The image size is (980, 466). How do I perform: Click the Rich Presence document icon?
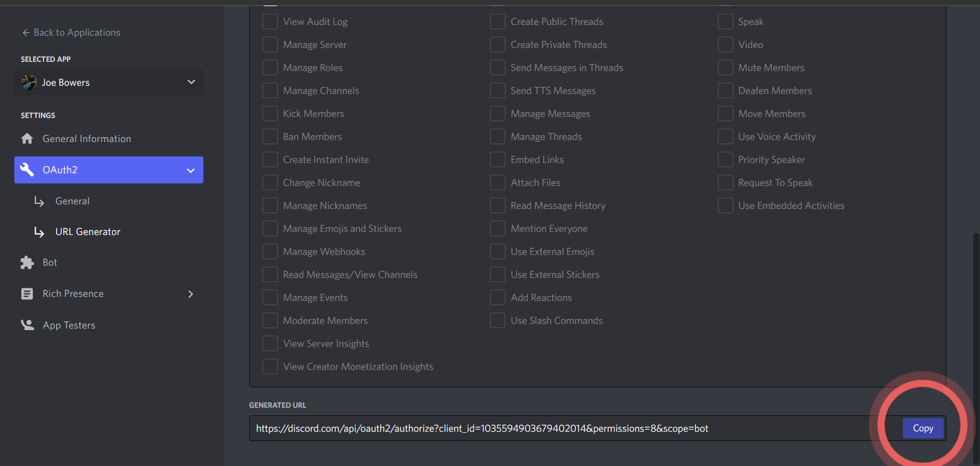pyautogui.click(x=27, y=294)
